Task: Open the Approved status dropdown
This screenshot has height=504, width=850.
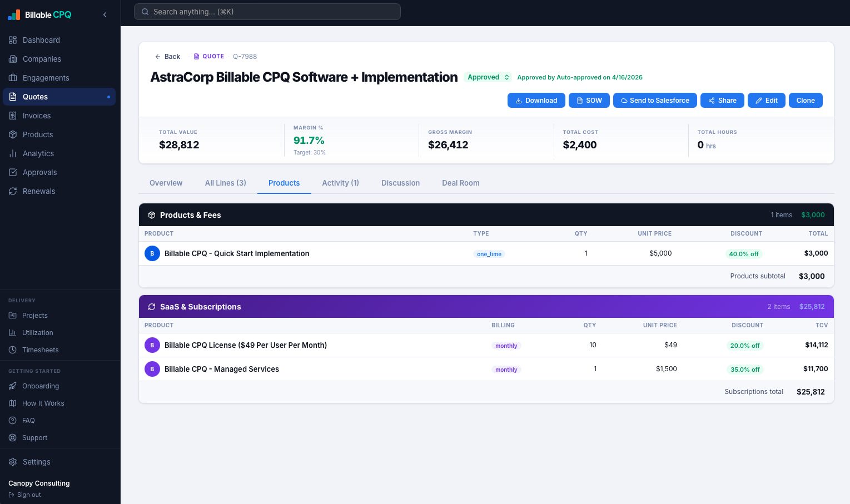Action: tap(488, 77)
